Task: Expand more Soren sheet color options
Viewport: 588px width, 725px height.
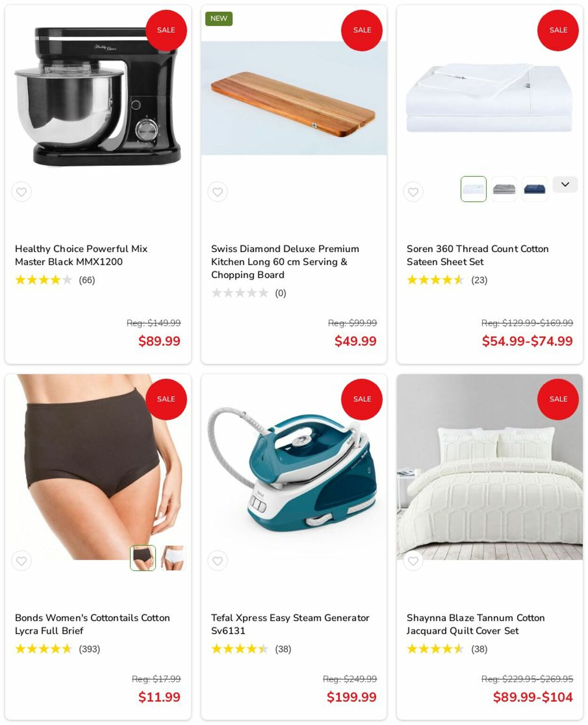Action: [565, 184]
